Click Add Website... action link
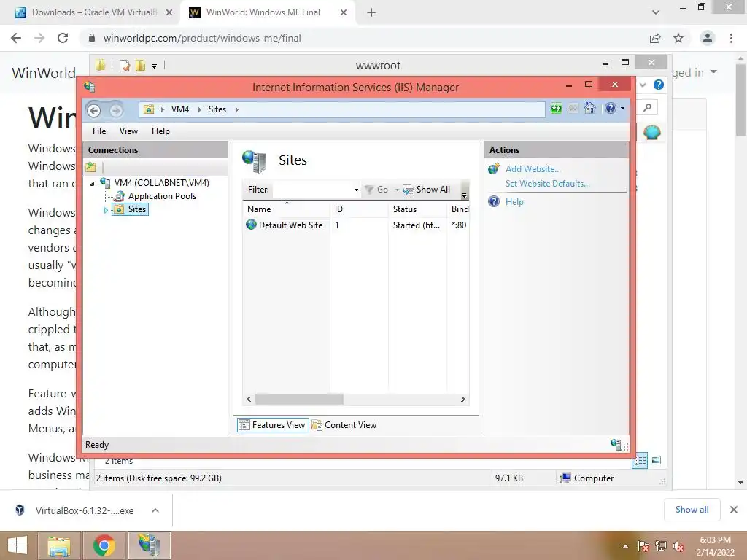Viewport: 747px width, 560px height. 533,169
